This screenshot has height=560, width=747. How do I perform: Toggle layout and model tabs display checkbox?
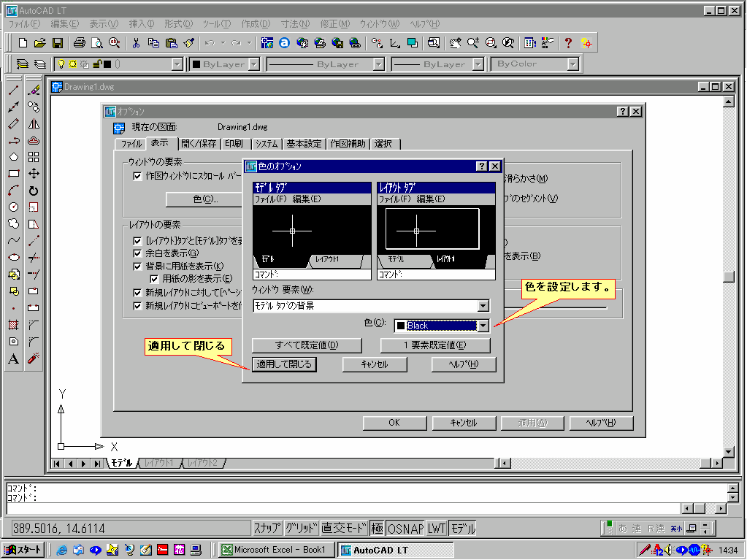137,241
